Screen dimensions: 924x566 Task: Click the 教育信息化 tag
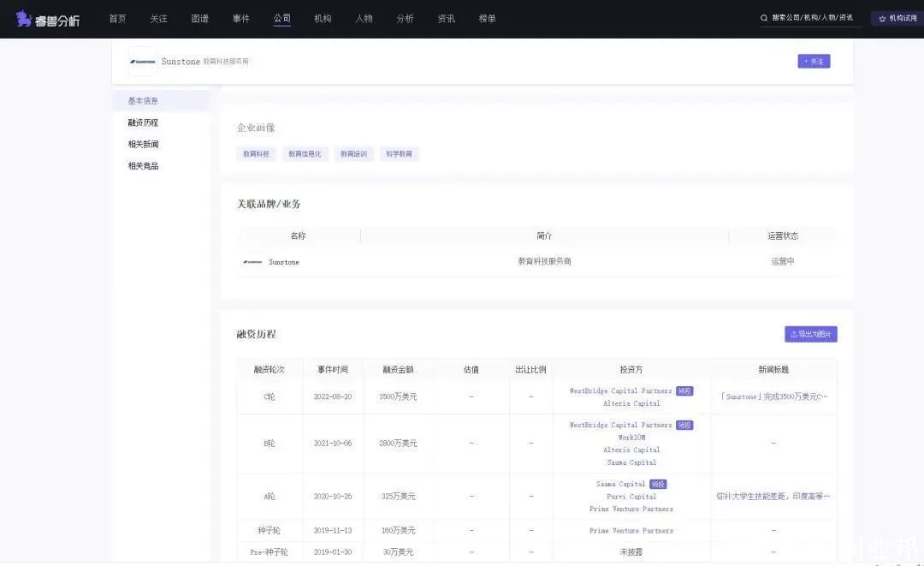click(305, 154)
